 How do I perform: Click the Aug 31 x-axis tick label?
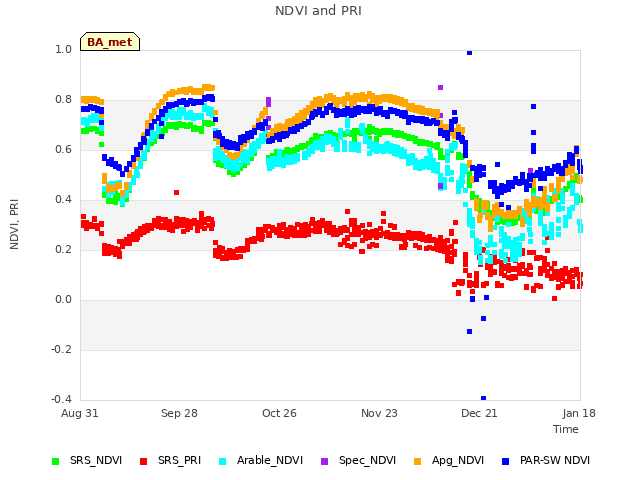point(80,413)
